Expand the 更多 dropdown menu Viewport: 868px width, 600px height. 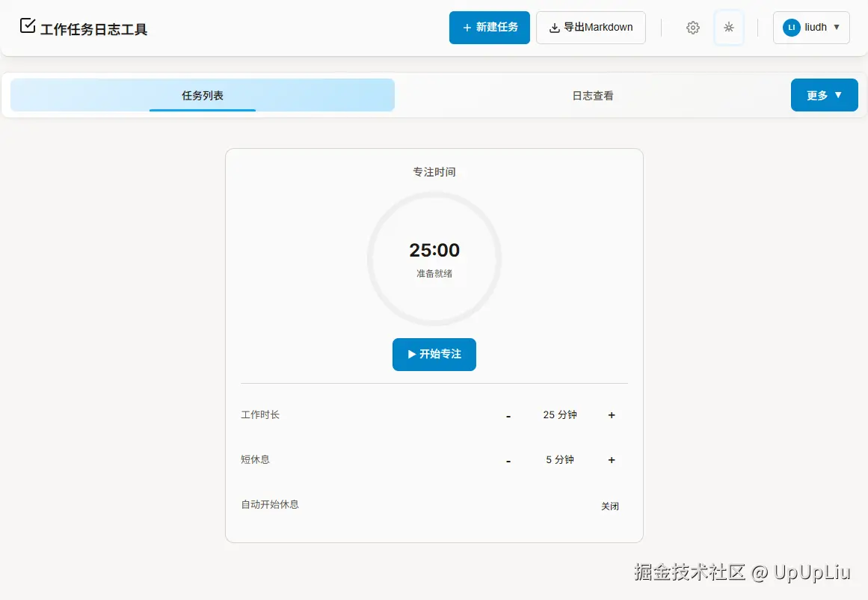pyautogui.click(x=825, y=95)
